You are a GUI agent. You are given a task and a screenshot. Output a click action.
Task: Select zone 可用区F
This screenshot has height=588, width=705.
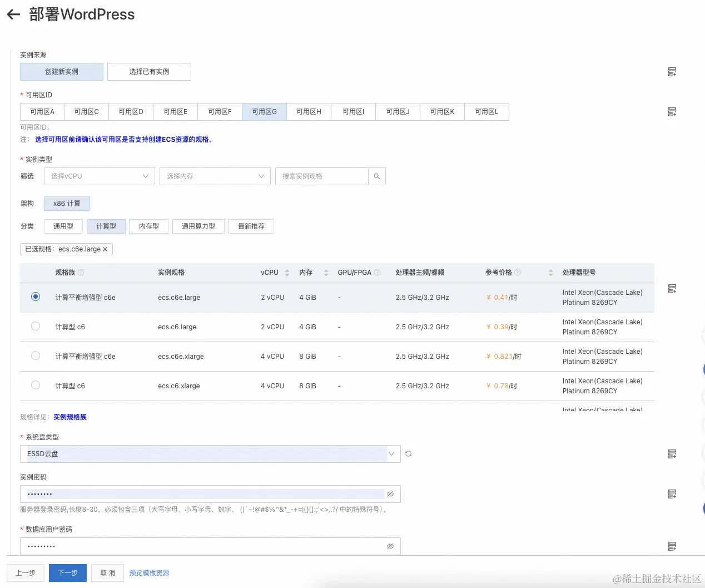point(220,112)
